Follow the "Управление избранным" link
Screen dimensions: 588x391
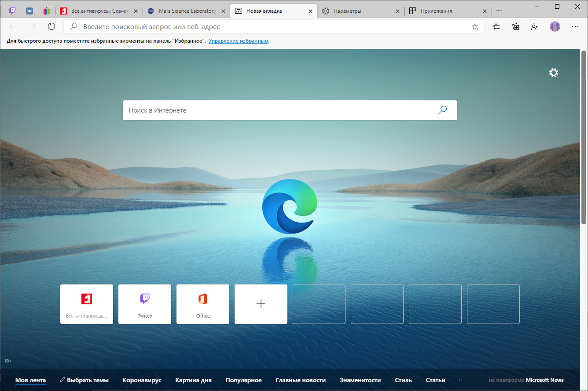pyautogui.click(x=239, y=41)
